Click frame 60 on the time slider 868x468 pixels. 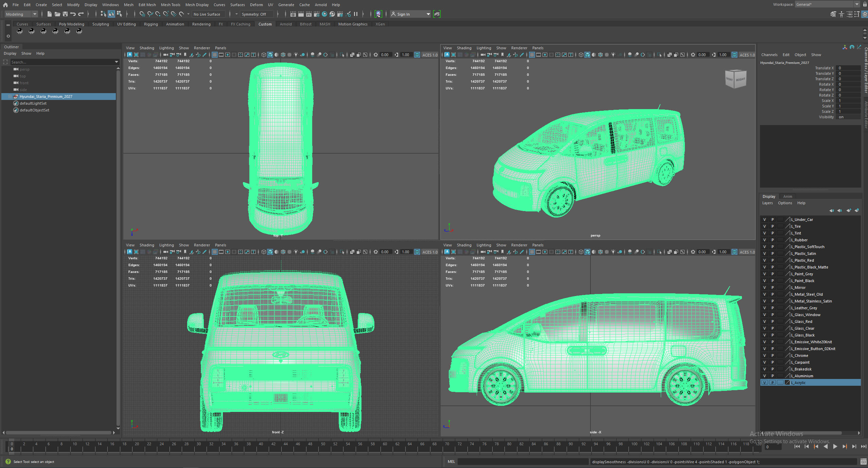385,447
